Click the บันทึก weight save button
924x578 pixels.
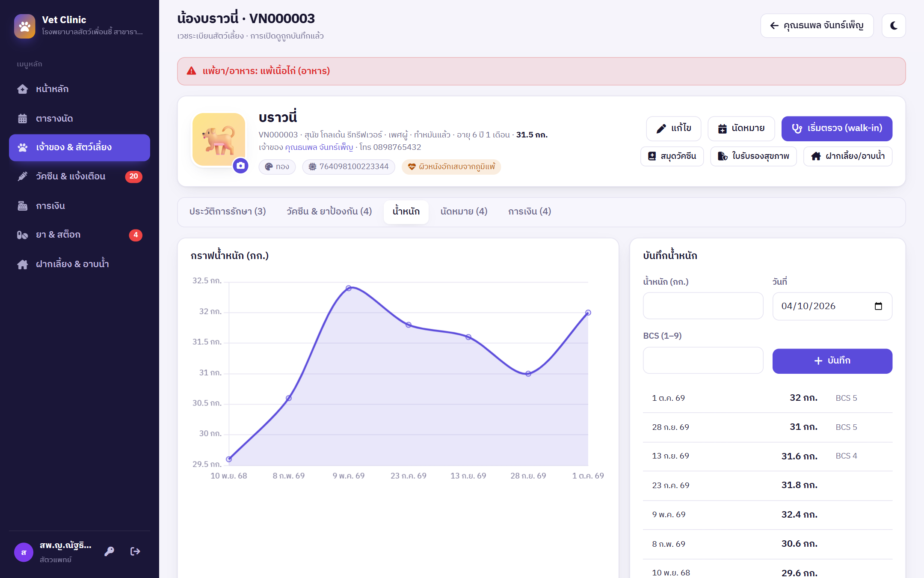click(x=832, y=361)
